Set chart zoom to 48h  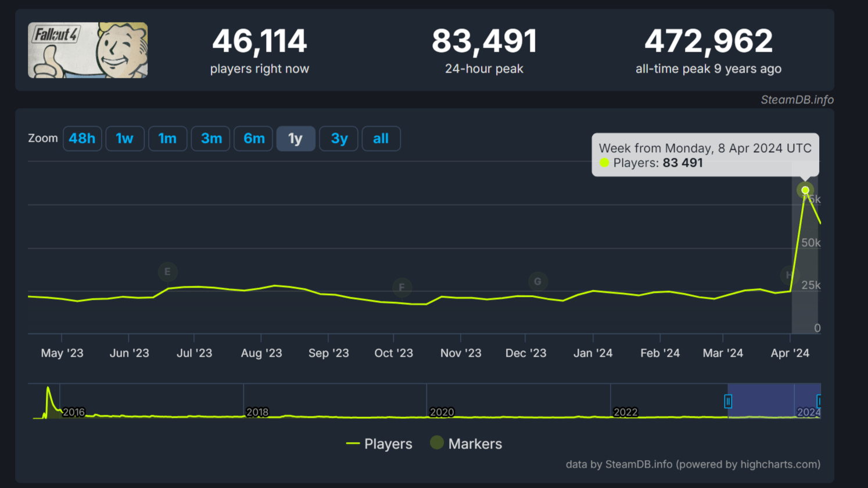(x=82, y=139)
